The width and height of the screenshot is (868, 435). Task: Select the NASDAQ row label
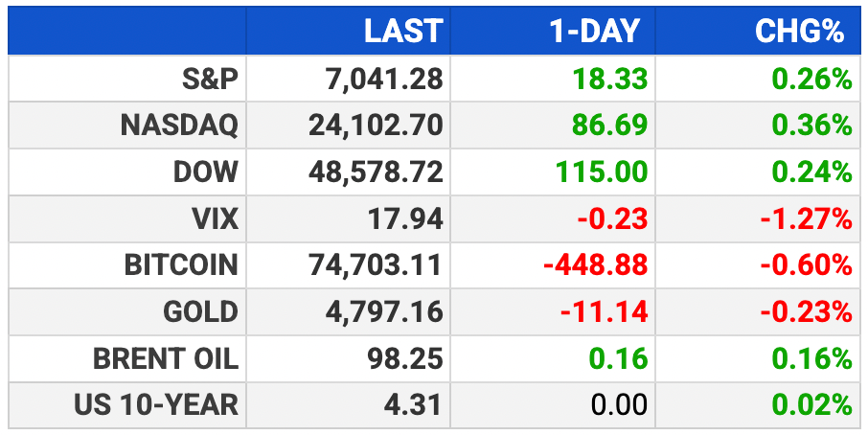pos(179,126)
